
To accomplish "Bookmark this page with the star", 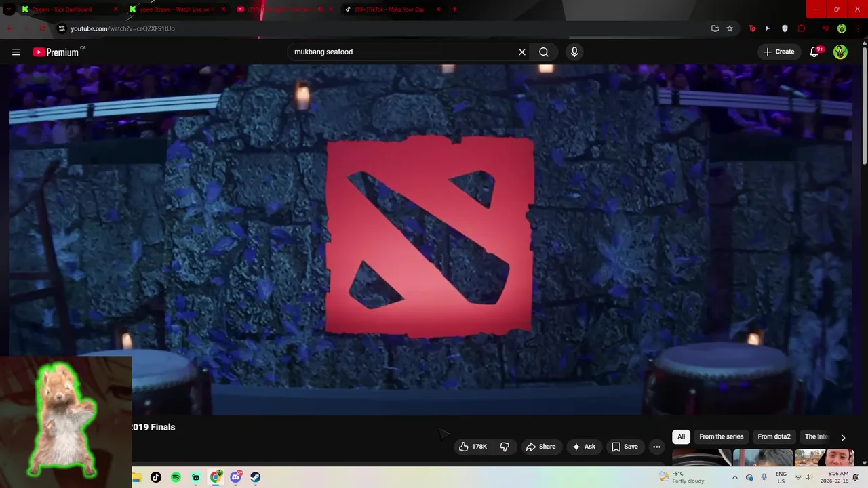I will [730, 28].
